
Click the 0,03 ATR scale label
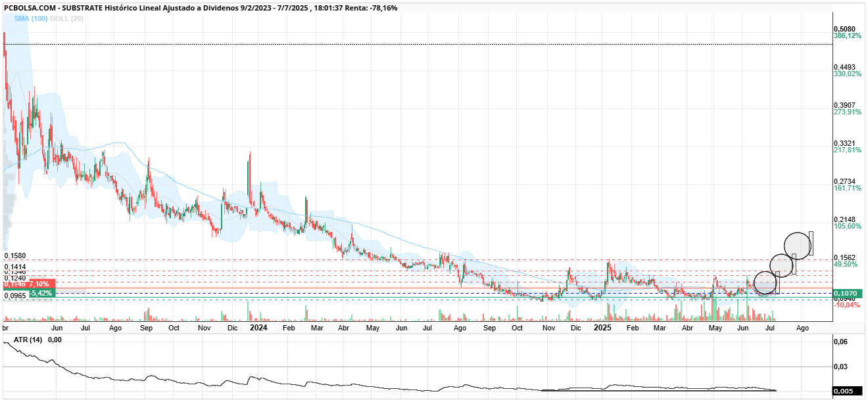point(840,367)
